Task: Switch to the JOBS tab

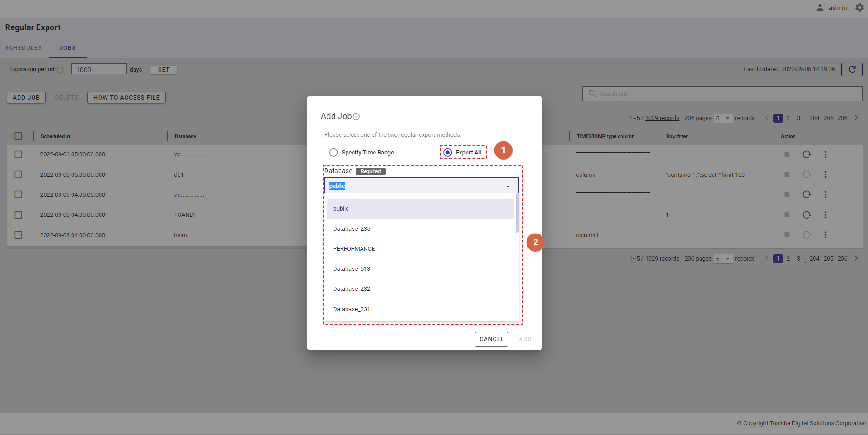Action: click(x=67, y=48)
